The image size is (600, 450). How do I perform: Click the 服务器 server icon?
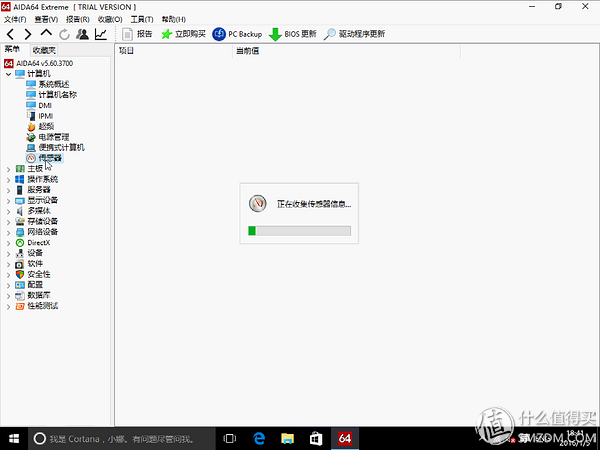tap(20, 190)
